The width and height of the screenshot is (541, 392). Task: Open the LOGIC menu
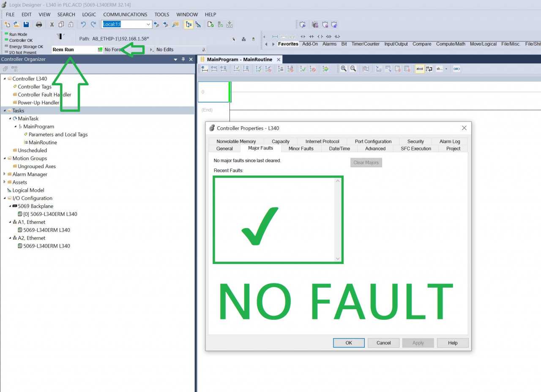coord(89,14)
